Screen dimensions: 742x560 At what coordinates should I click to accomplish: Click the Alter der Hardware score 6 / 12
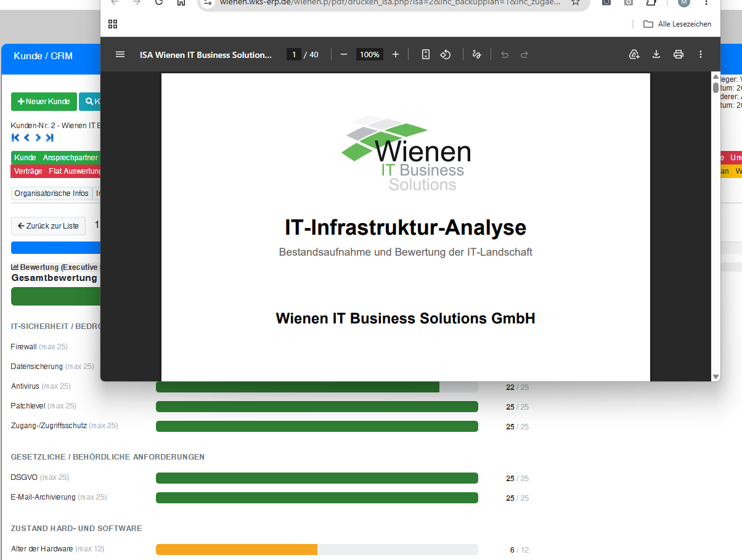coord(519,550)
